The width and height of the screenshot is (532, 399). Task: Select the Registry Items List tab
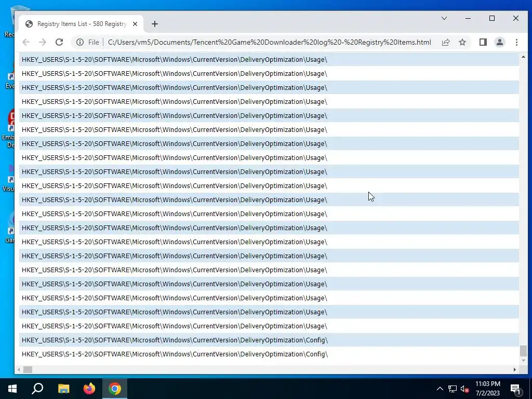tap(81, 24)
